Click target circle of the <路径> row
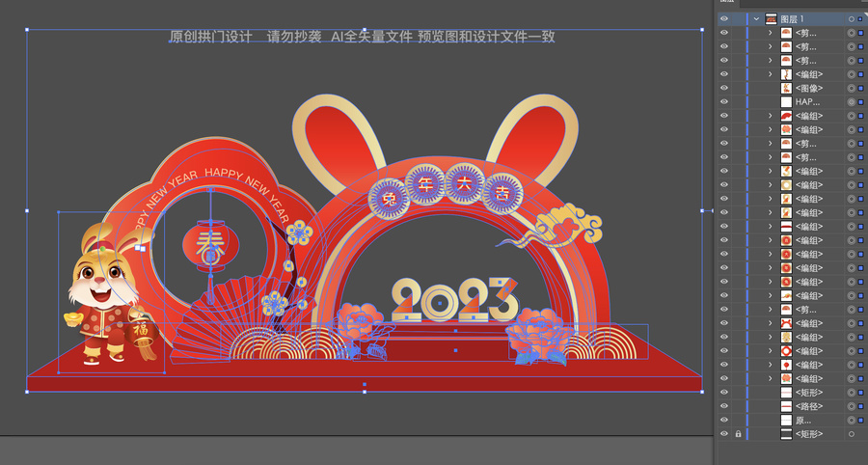The height and width of the screenshot is (465, 868). [x=852, y=406]
